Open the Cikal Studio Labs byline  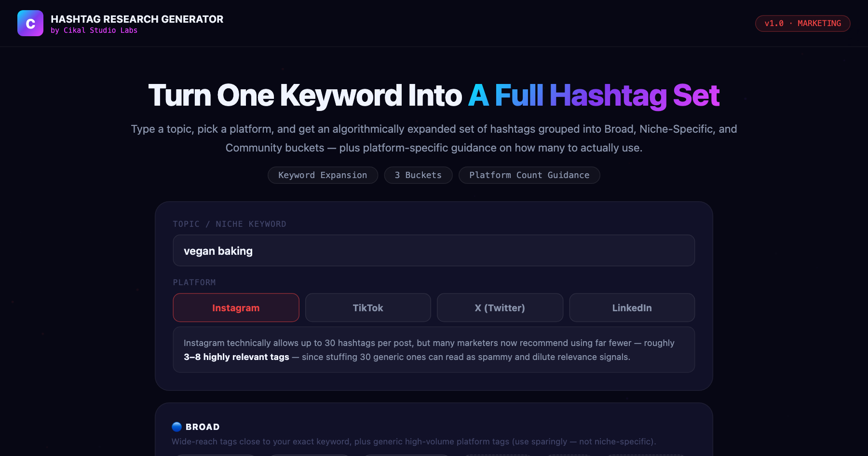94,30
